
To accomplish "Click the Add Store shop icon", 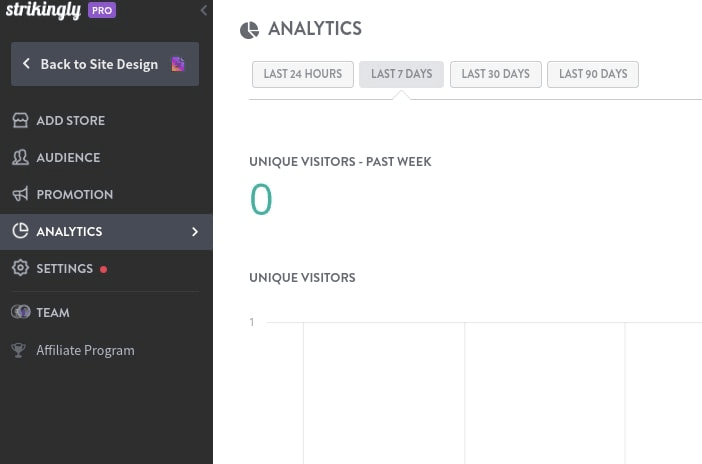I will coord(20,120).
